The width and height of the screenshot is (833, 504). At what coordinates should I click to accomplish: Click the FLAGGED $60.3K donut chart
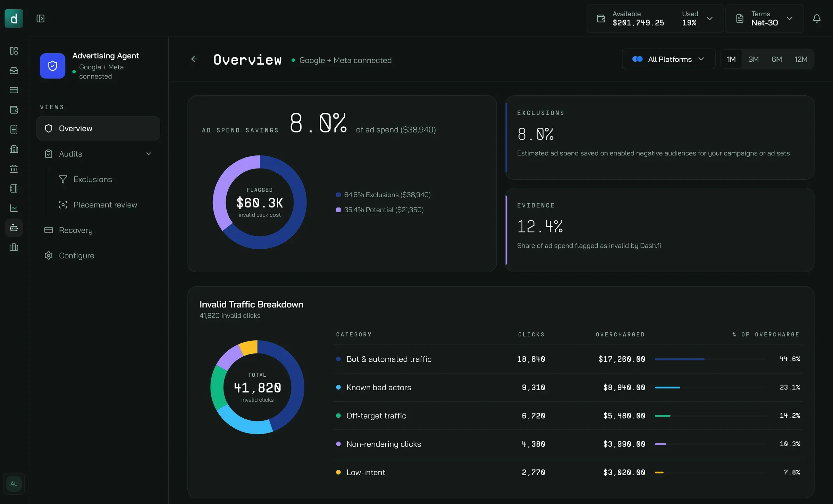[x=260, y=202]
